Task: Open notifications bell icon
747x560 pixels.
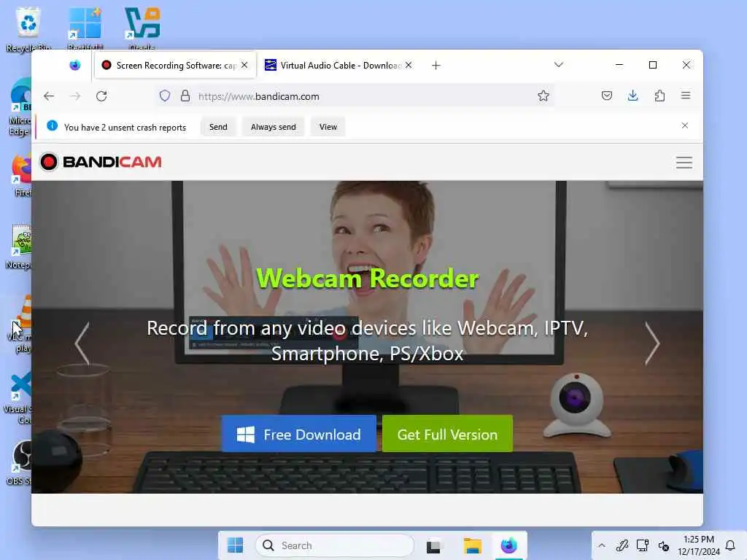Action: tap(730, 545)
